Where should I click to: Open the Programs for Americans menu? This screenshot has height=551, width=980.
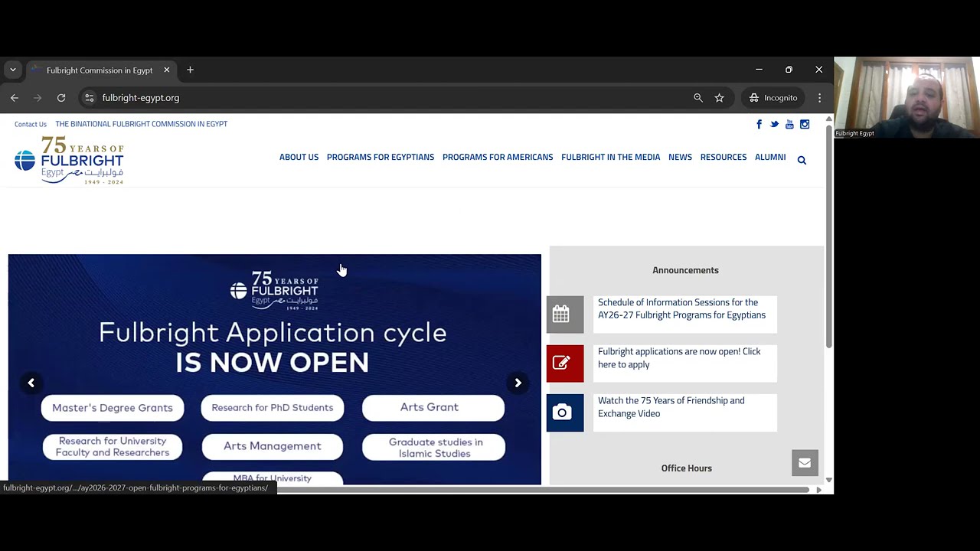pyautogui.click(x=498, y=157)
